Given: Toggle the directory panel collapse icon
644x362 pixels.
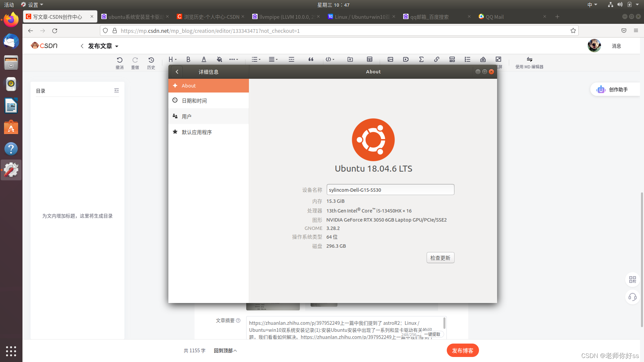Looking at the screenshot, I should 116,90.
